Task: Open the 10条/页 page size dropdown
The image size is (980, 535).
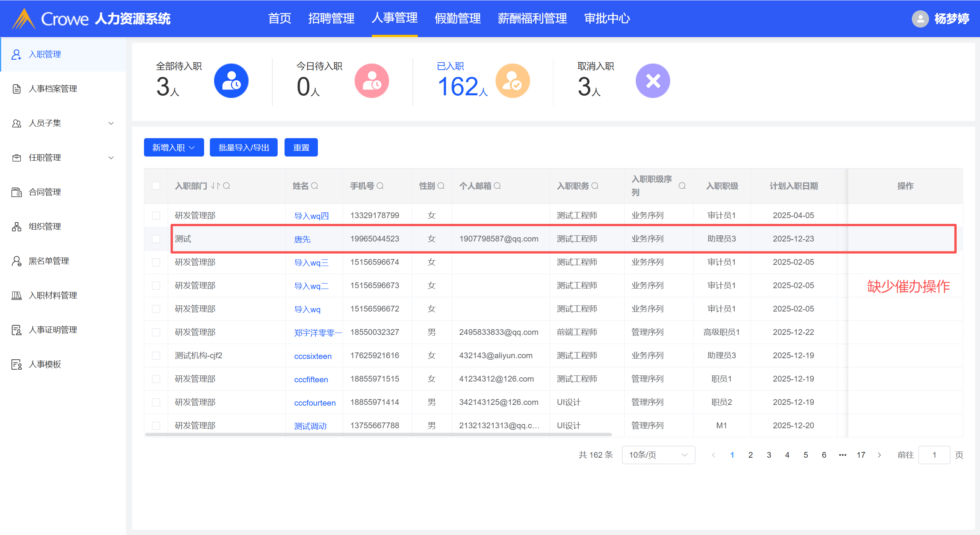Action: pos(658,455)
